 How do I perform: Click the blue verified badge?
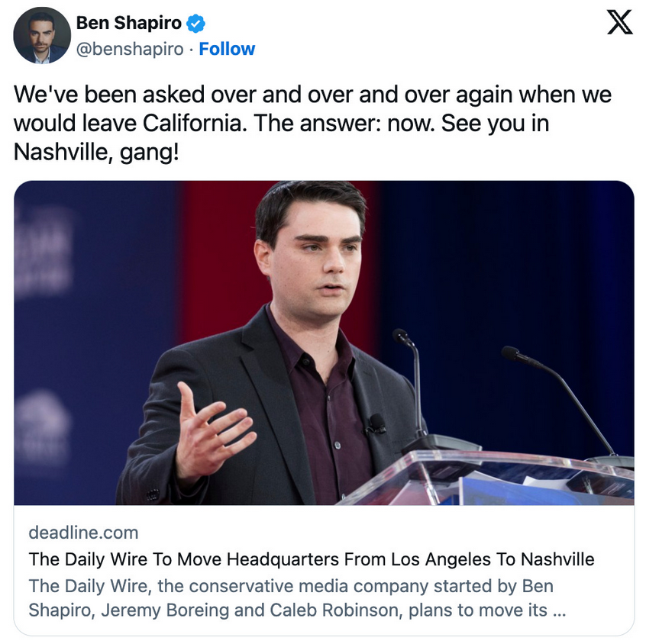pyautogui.click(x=195, y=24)
